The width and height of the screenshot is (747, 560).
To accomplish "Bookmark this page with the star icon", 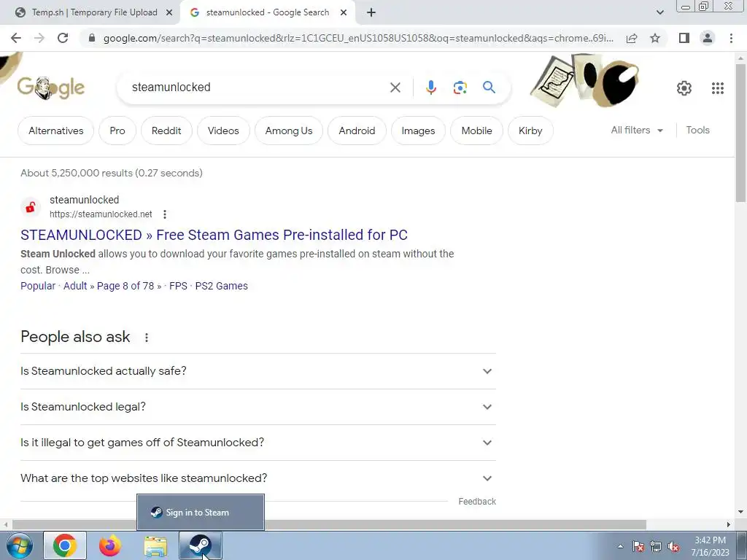I will point(655,38).
